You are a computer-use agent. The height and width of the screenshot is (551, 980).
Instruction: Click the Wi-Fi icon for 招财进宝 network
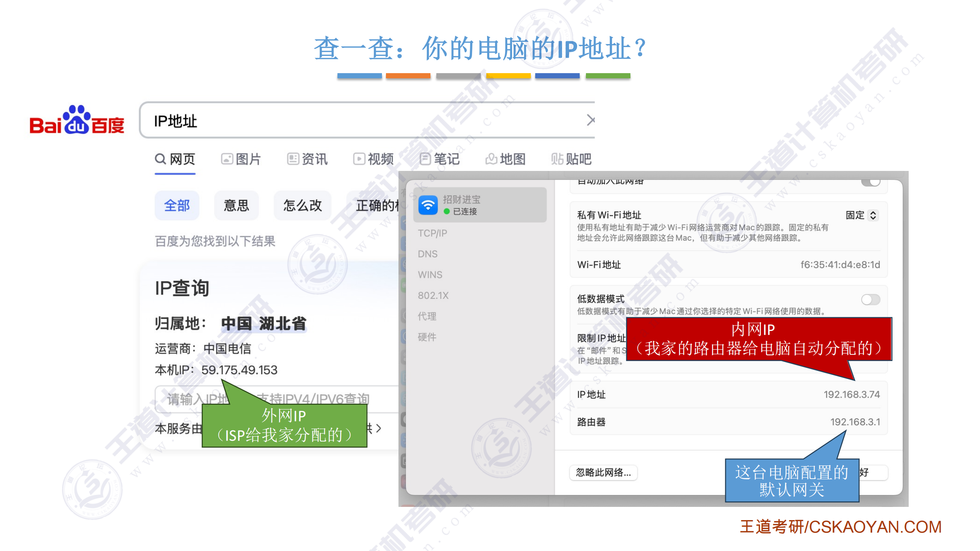coord(428,205)
